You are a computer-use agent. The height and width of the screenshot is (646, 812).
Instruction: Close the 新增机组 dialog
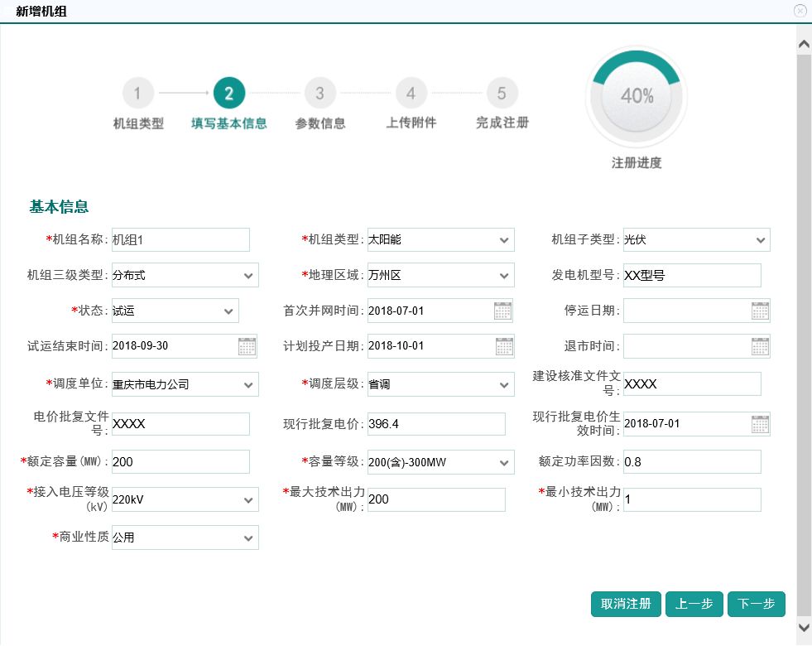tap(800, 11)
